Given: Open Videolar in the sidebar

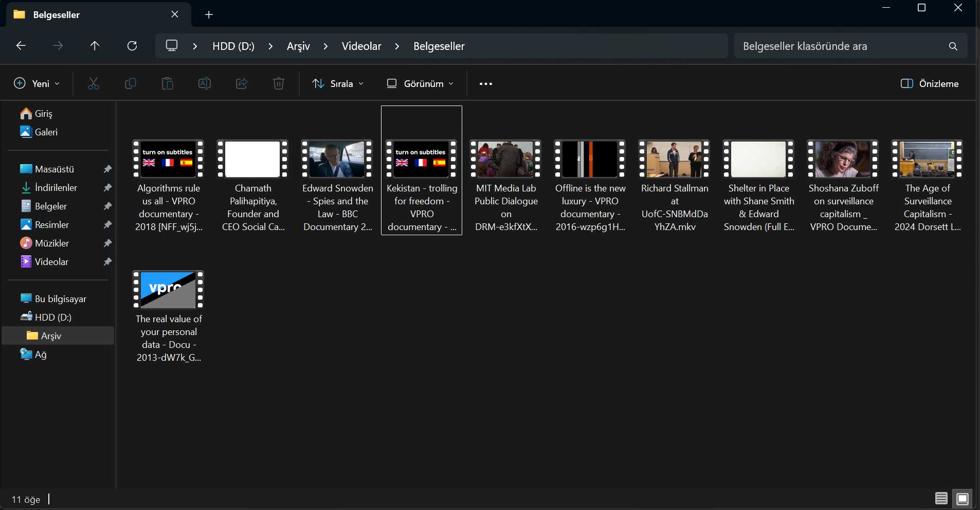Looking at the screenshot, I should click(x=51, y=261).
